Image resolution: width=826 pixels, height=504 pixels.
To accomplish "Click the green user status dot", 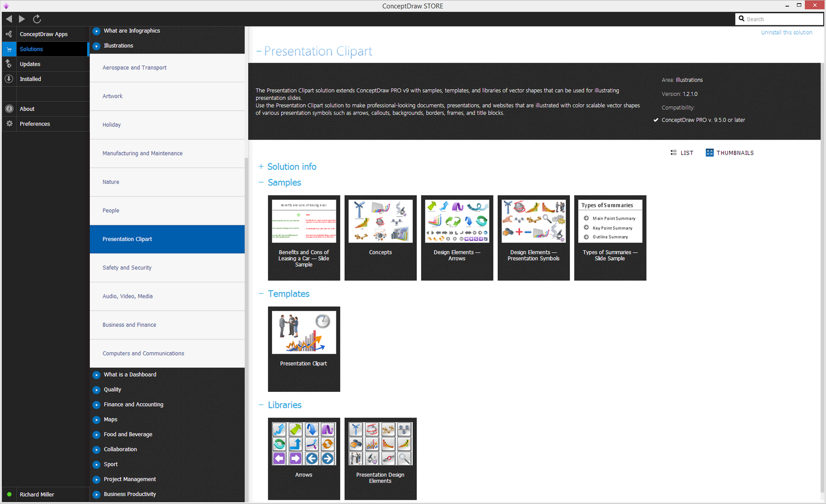I will point(9,494).
